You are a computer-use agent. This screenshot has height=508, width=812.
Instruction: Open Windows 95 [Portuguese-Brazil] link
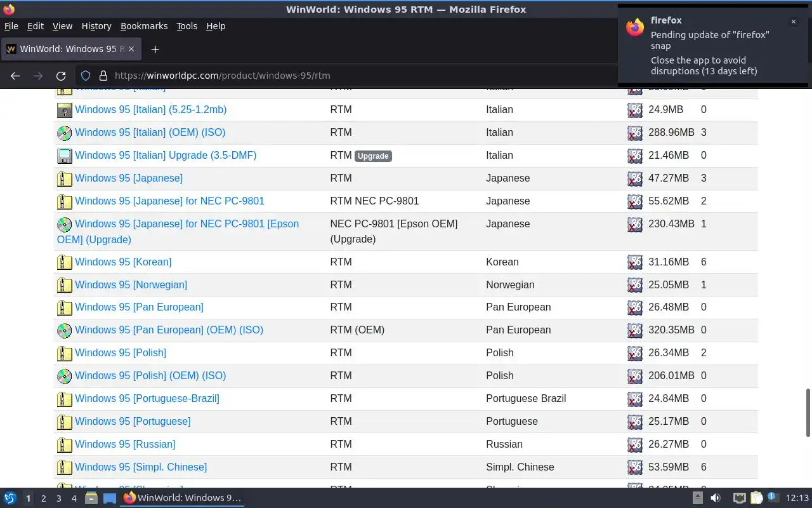pyautogui.click(x=147, y=398)
